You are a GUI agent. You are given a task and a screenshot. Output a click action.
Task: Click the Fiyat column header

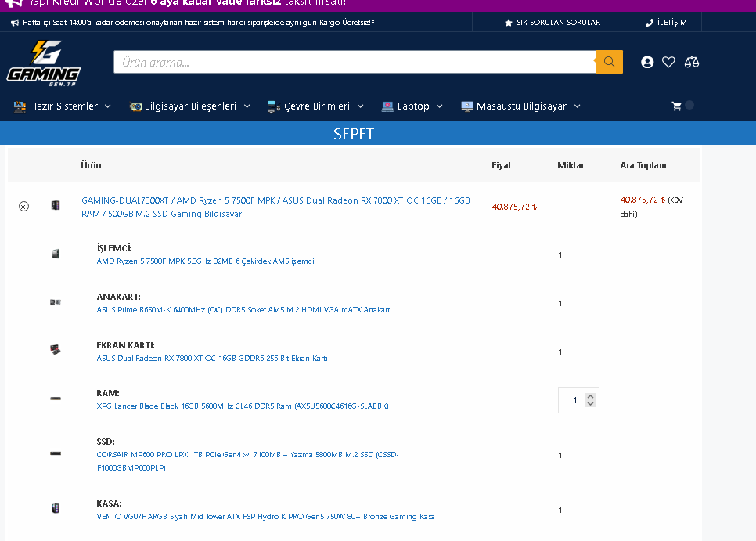pos(501,165)
